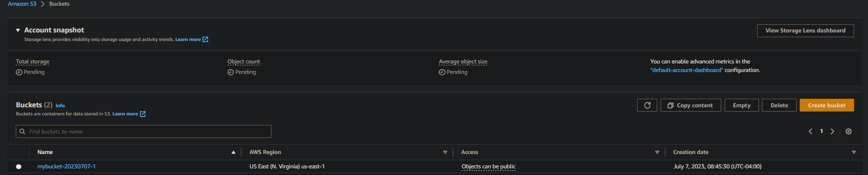Open external link icon beside Buckets Learn more
This screenshot has width=868, height=175.
tap(143, 114)
